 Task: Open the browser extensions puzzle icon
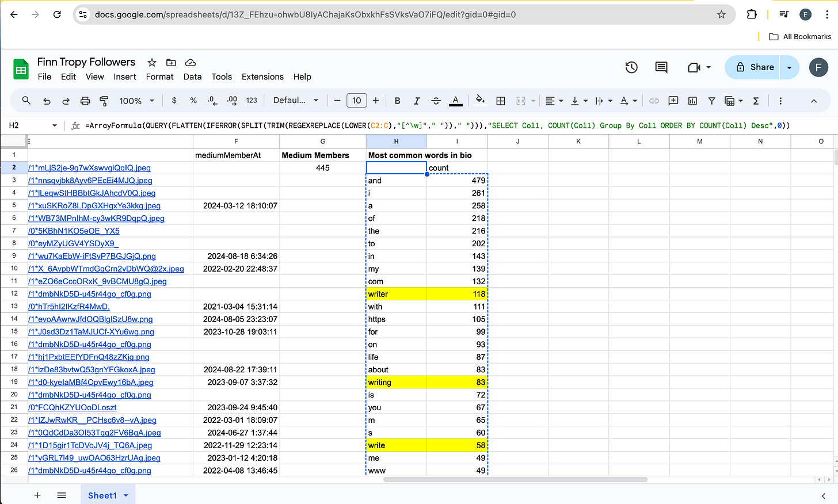752,14
